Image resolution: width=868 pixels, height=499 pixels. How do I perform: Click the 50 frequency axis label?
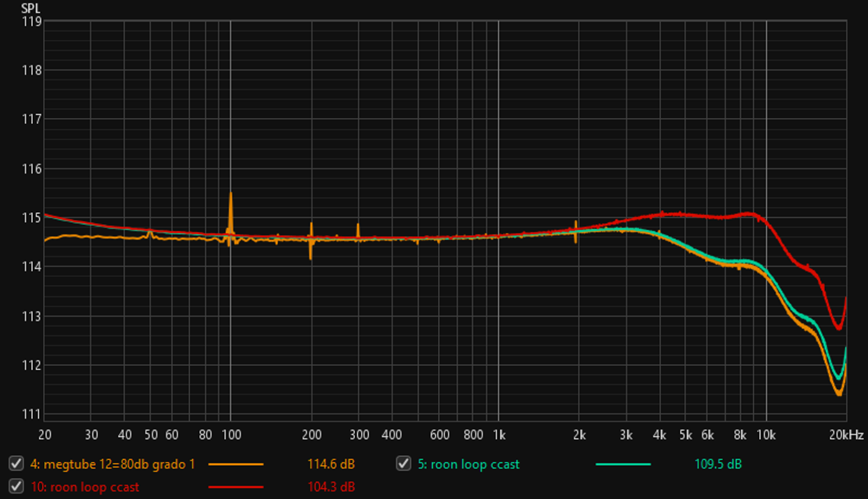coord(151,435)
